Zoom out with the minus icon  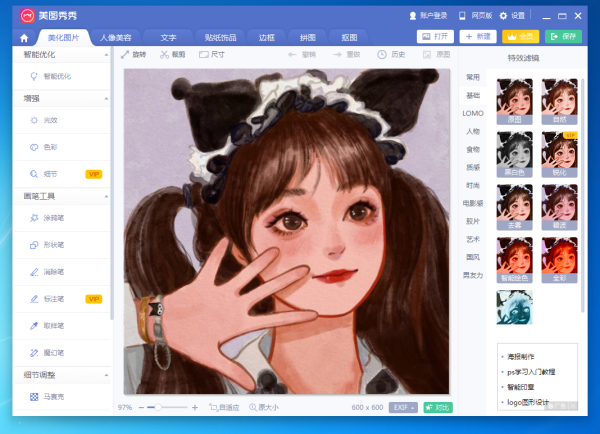click(x=141, y=408)
